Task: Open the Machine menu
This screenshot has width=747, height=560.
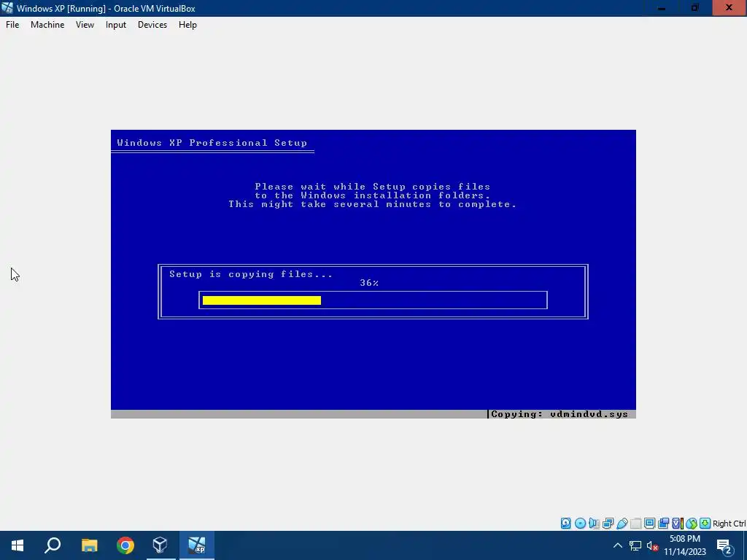Action: point(47,25)
